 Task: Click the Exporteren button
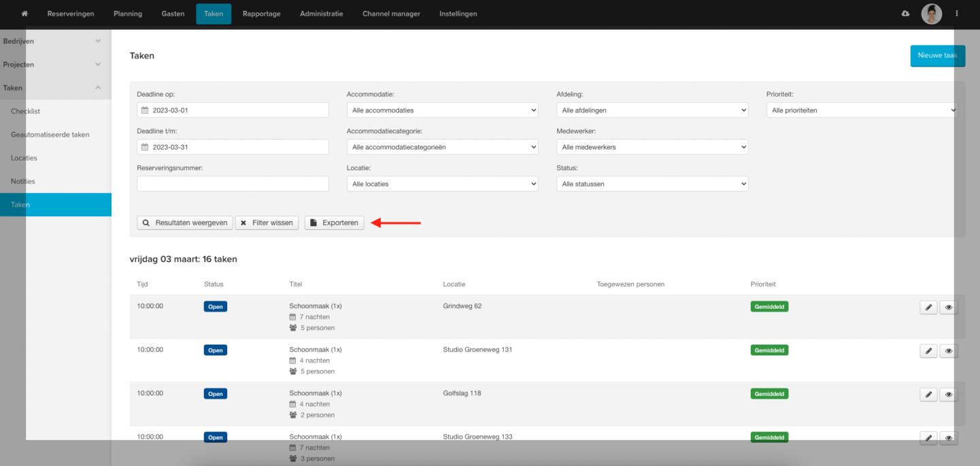click(x=334, y=222)
